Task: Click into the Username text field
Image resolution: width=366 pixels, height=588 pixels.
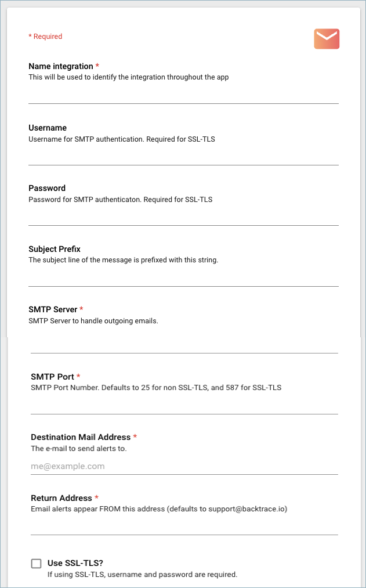Action: pyautogui.click(x=183, y=156)
